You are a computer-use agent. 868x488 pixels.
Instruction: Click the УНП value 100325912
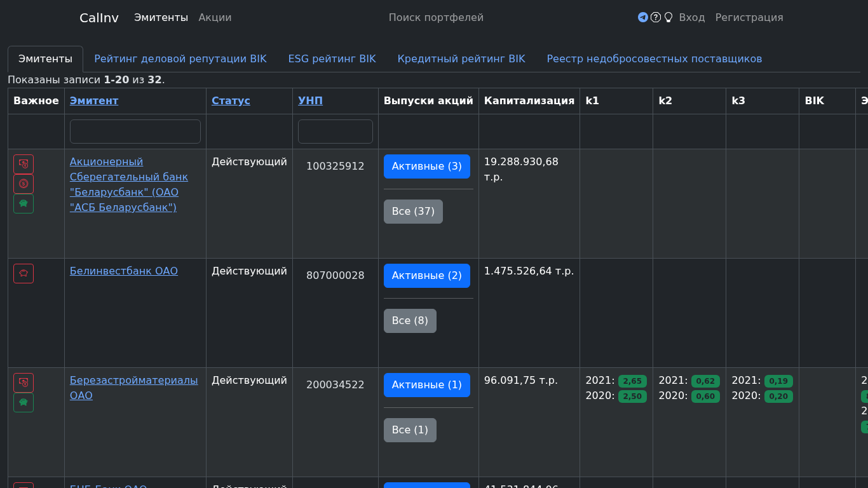(x=336, y=166)
